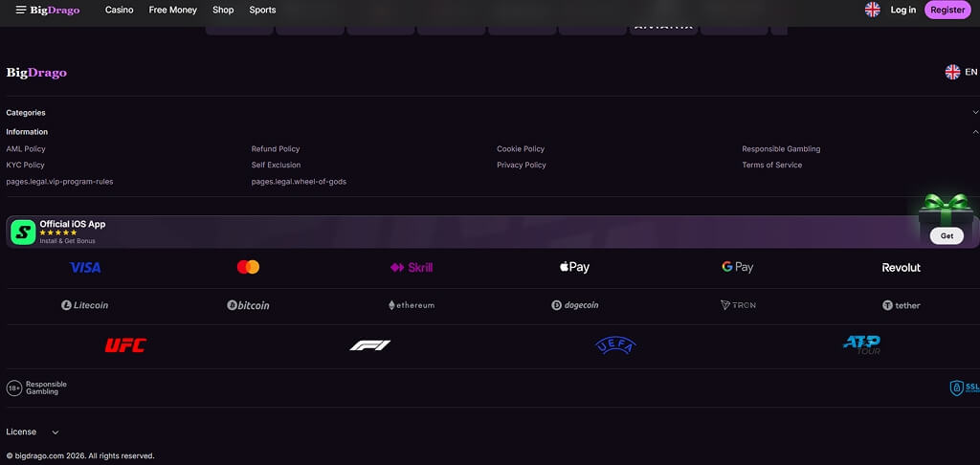Expand the License dropdown arrow
The width and height of the screenshot is (980, 465).
[x=55, y=432]
